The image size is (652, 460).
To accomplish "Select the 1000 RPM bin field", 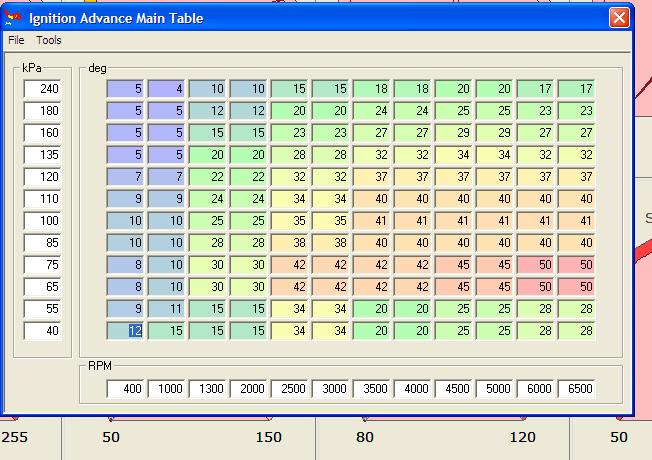I will click(x=166, y=388).
